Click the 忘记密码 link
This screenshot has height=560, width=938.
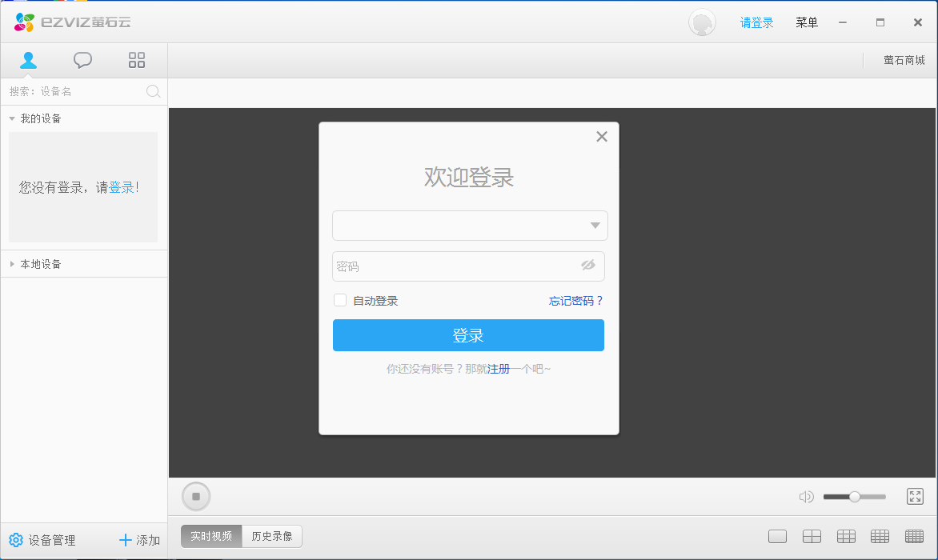pos(575,301)
